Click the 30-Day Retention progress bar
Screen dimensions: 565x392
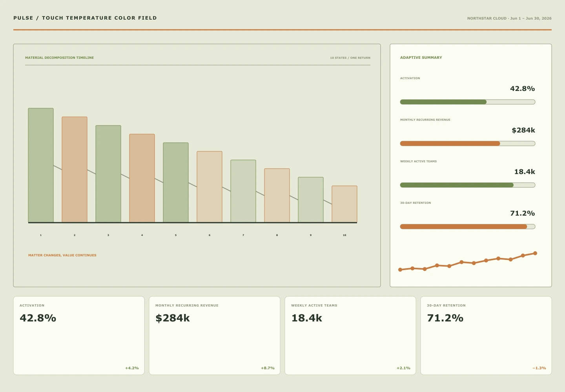[468, 227]
